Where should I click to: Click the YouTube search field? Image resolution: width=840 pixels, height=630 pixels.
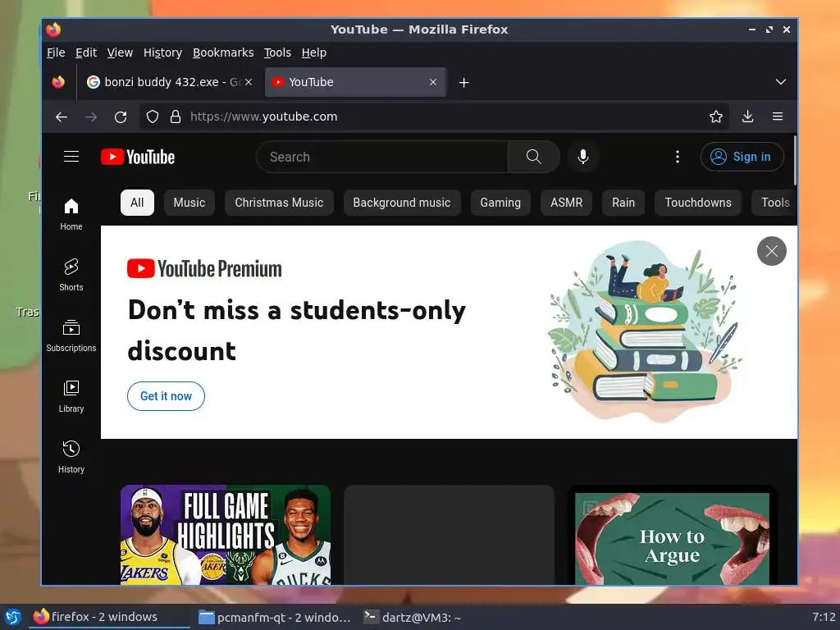(382, 157)
